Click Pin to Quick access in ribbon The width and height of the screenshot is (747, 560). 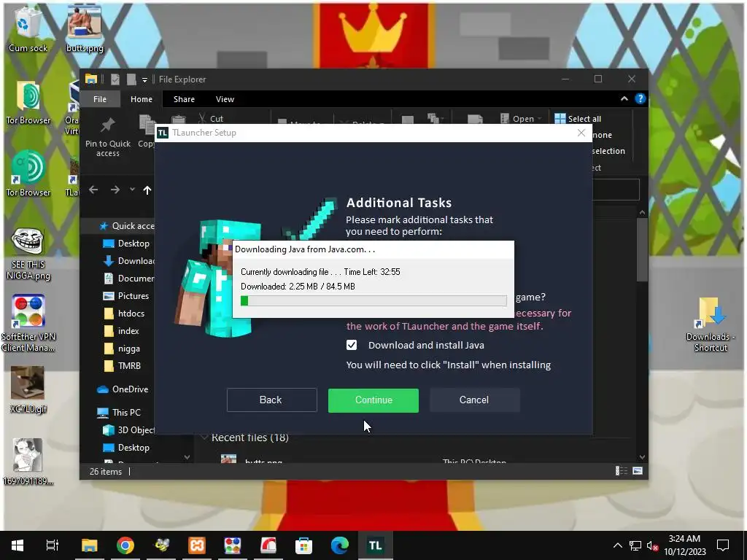[x=108, y=137]
